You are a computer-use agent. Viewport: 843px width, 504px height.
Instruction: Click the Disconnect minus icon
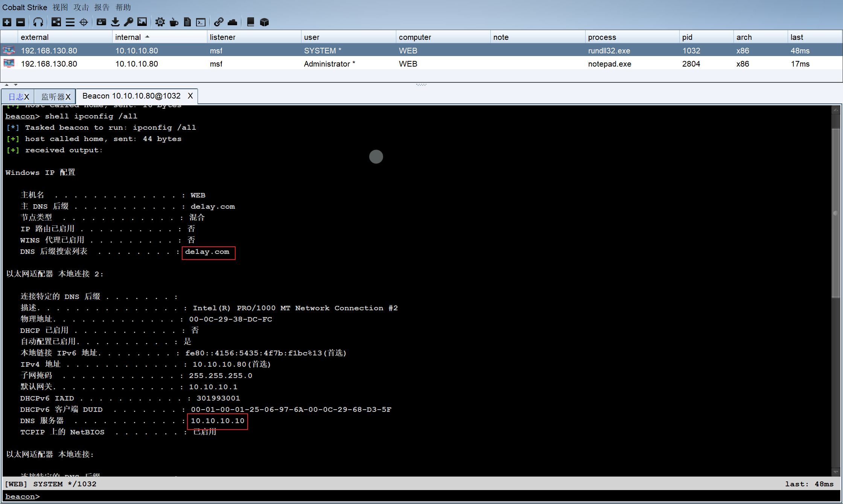pos(21,22)
